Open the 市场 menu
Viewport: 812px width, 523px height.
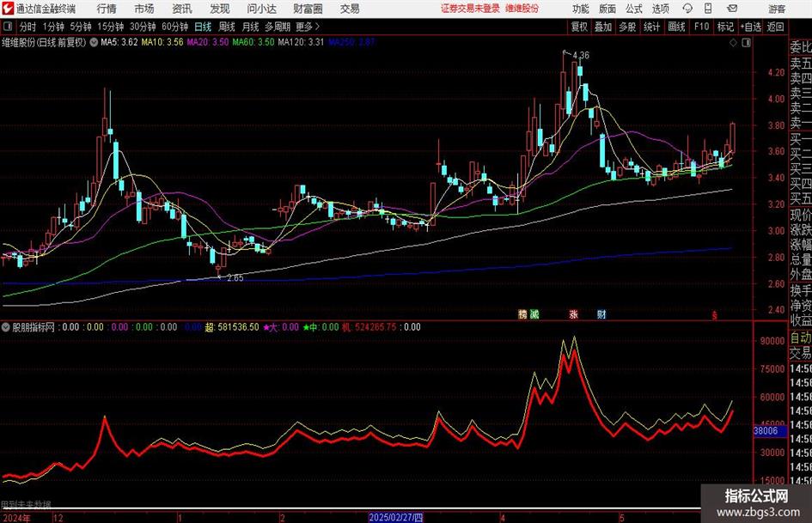click(x=144, y=9)
